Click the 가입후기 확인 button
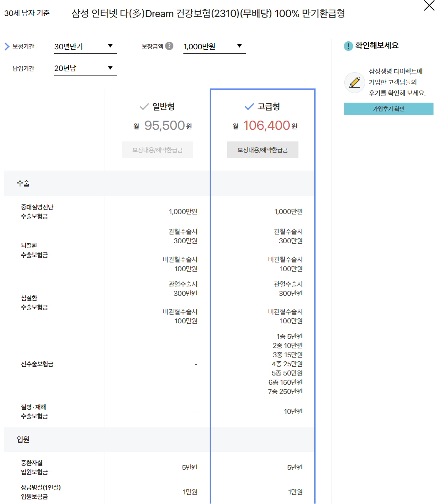 tap(388, 109)
